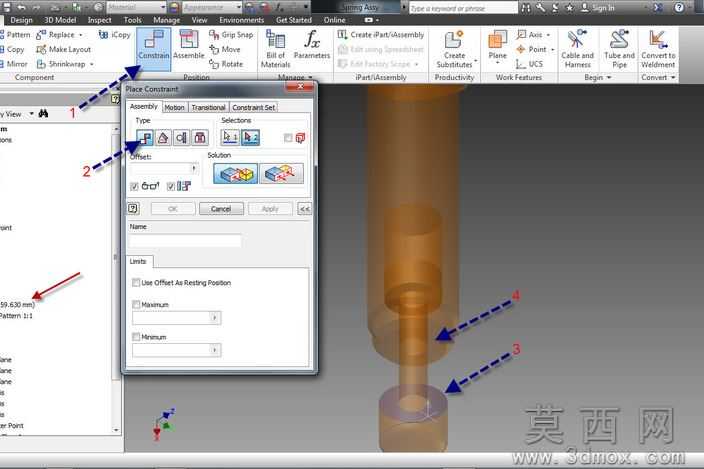Screen dimensions: 704x469
Task: Switch to Constraint Set tab
Action: [254, 107]
